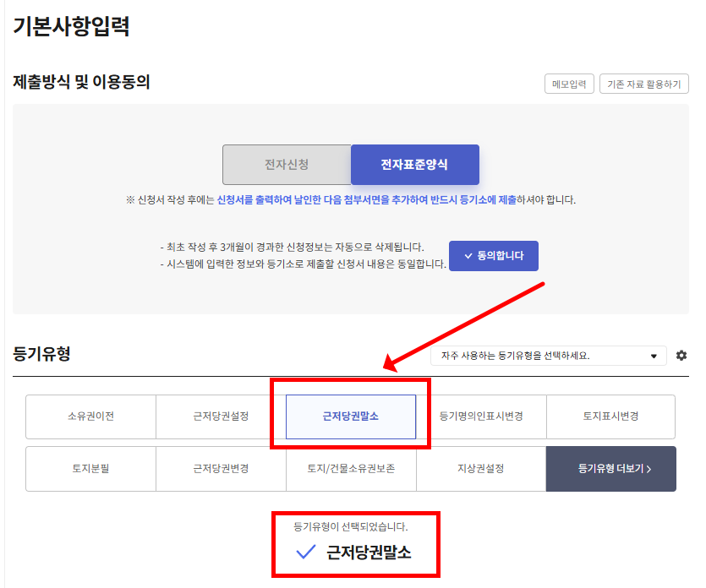Click the dropdown arrow to list frequent types
706x588 pixels.
[x=654, y=356]
